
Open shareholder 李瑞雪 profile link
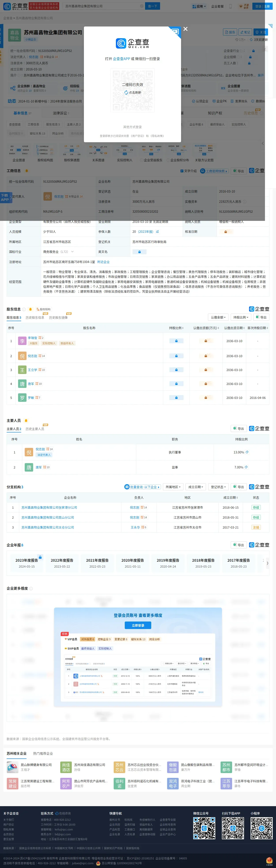click(x=32, y=338)
